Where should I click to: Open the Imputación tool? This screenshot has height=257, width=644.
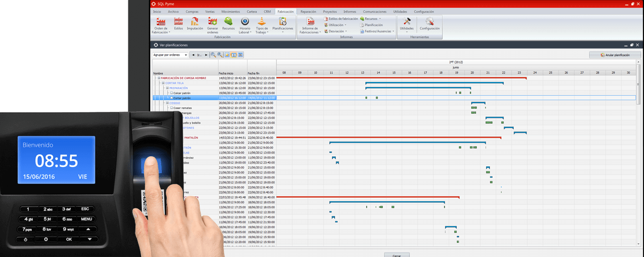point(195,22)
